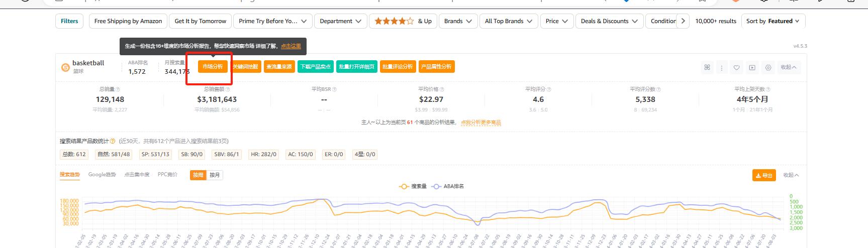Open the Sort by Featured dropdown
This screenshot has height=248, width=868.
(774, 21)
